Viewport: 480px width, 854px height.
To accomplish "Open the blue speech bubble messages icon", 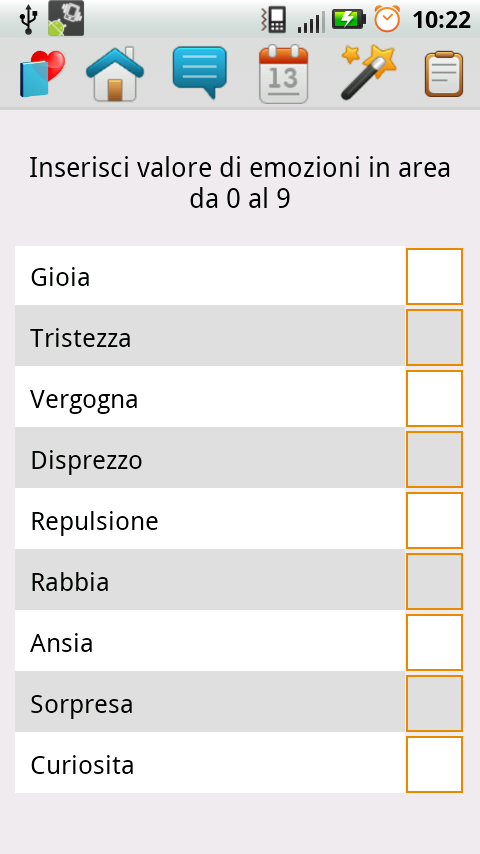I will coord(199,72).
